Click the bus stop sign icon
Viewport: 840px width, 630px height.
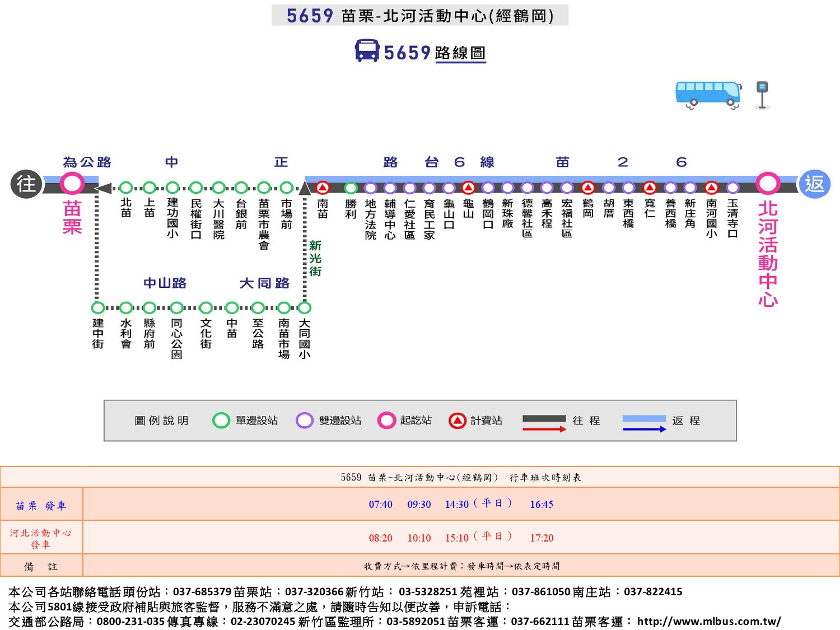[x=762, y=94]
